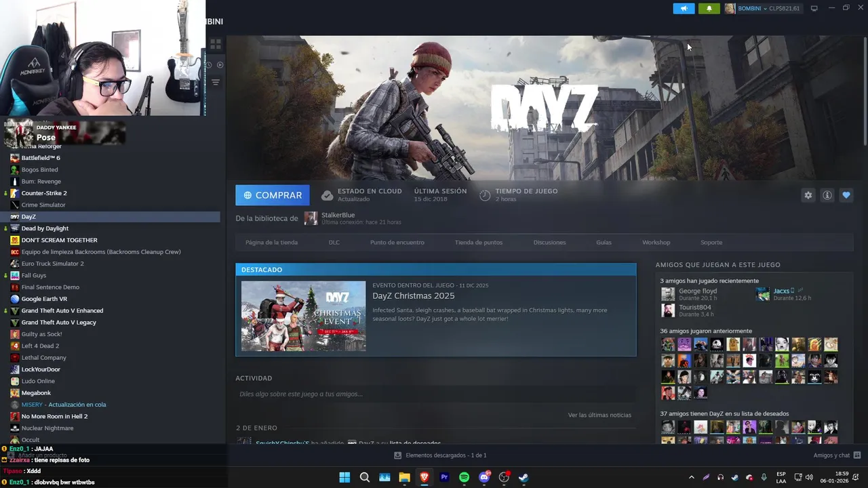Screen dimensions: 868x488
Task: Open DayZ Christmas 2025 event title
Action: pos(414,296)
